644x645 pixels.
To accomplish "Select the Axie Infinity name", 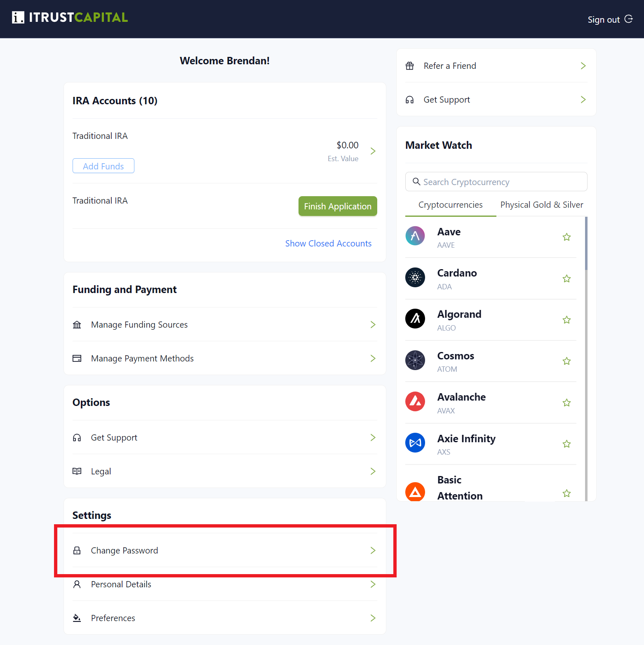I will 466,439.
